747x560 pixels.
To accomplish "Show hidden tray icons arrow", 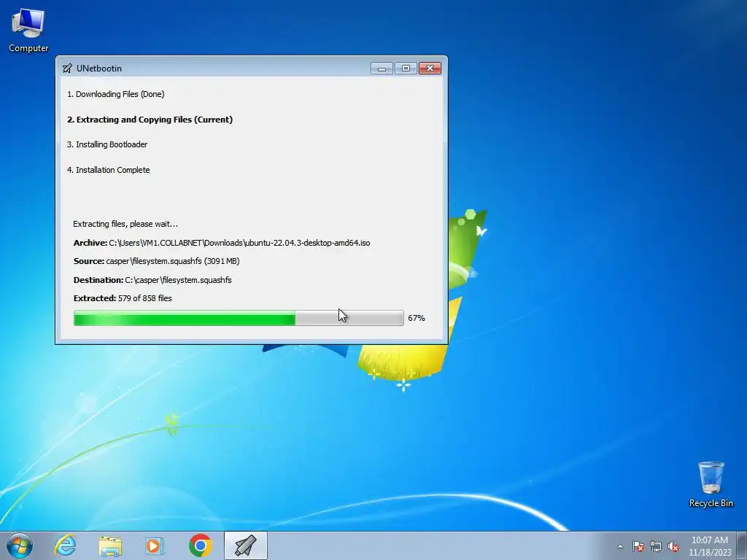I will [x=620, y=546].
